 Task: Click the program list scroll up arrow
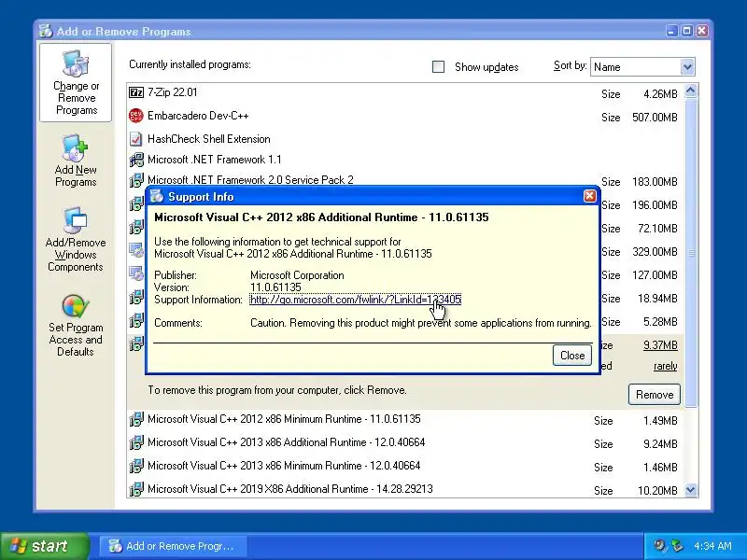[x=691, y=91]
